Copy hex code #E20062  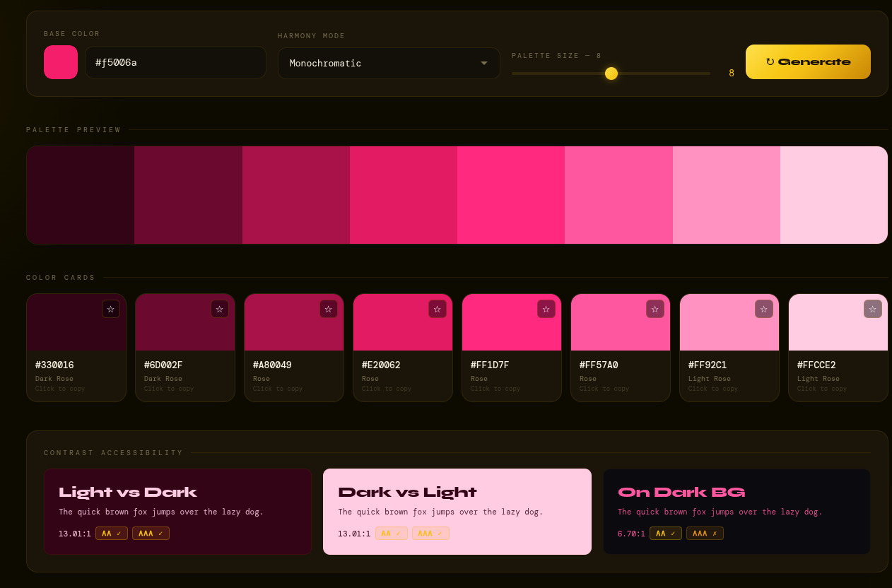click(381, 365)
